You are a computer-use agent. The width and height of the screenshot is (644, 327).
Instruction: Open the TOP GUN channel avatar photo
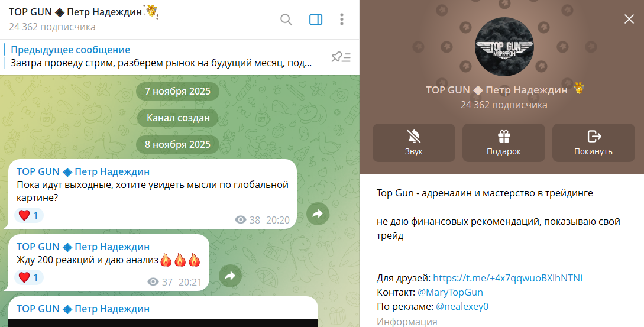click(504, 47)
